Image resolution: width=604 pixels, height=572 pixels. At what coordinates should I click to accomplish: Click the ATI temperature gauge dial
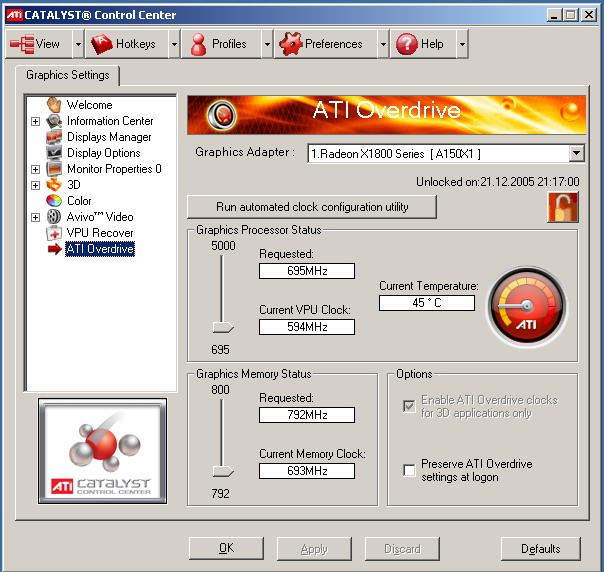tap(527, 306)
